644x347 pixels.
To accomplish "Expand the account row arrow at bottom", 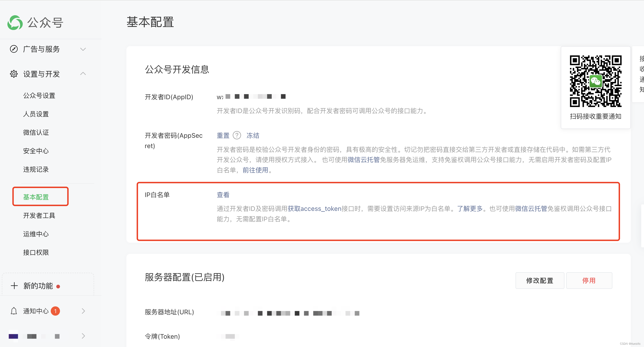I will tap(83, 336).
